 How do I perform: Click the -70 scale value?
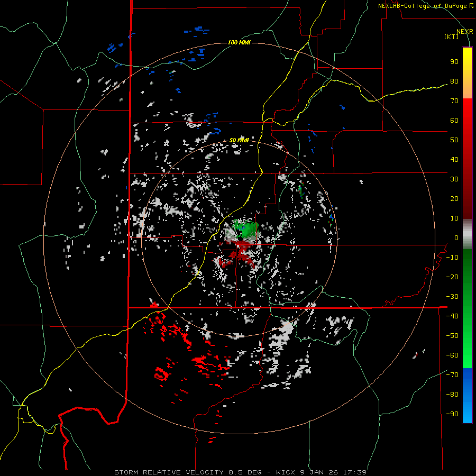(452, 375)
